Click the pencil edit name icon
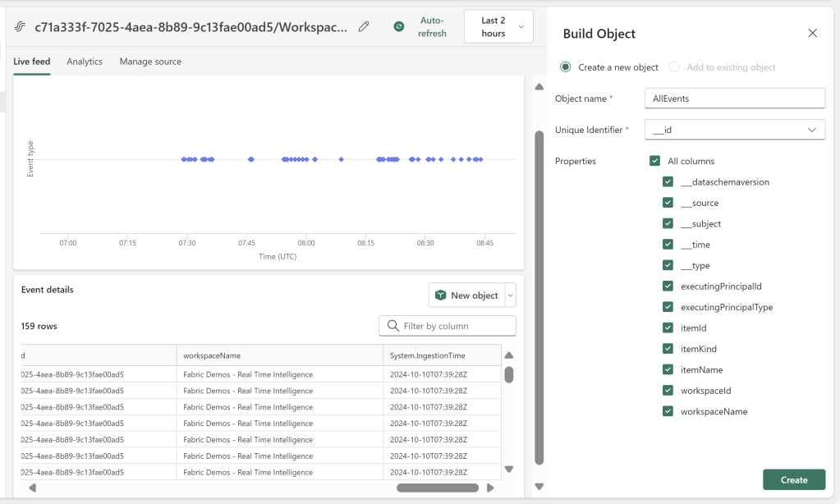Image resolution: width=840 pixels, height=504 pixels. point(364,26)
